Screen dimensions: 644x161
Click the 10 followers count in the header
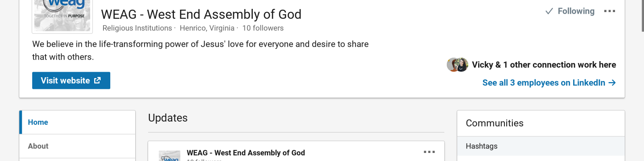(263, 28)
